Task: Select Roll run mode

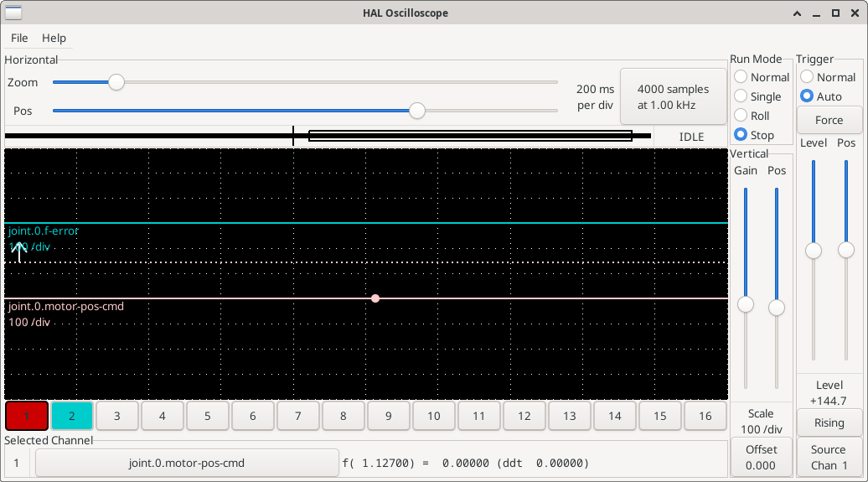Action: [752, 116]
